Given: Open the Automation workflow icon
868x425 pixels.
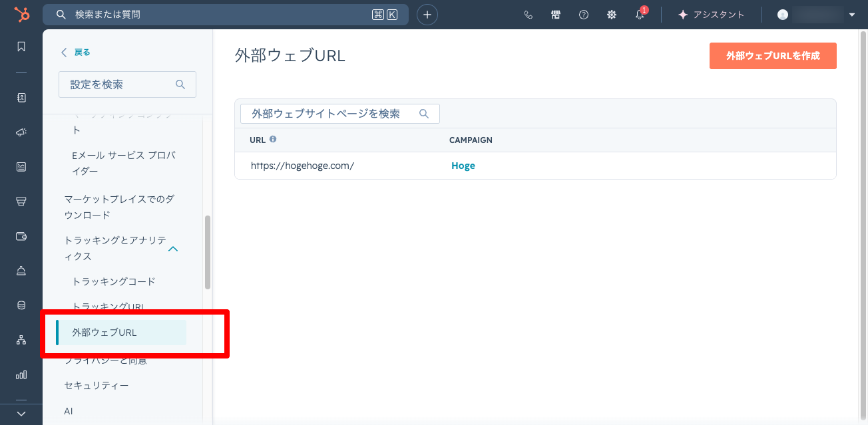Looking at the screenshot, I should (x=21, y=340).
